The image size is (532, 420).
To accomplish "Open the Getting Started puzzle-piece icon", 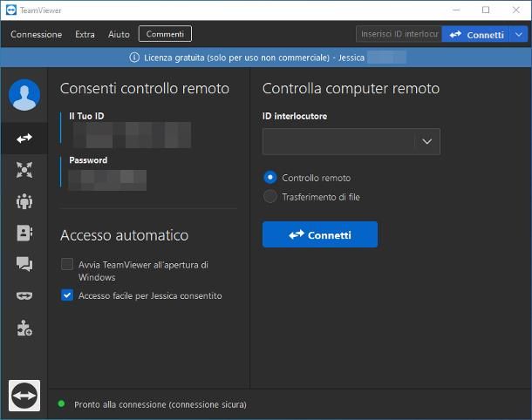I will tap(24, 329).
